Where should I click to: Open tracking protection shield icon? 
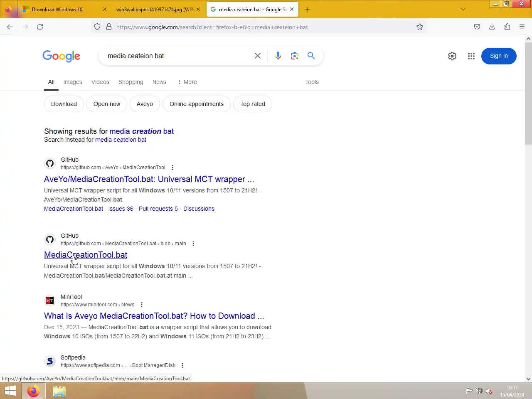coord(97,27)
